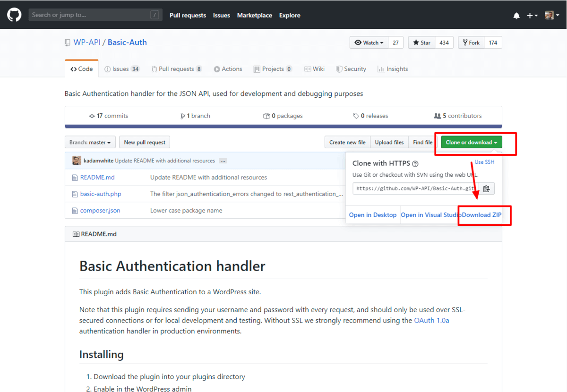The image size is (567, 392).
Task: Switch to the Security tab
Action: pyautogui.click(x=351, y=69)
